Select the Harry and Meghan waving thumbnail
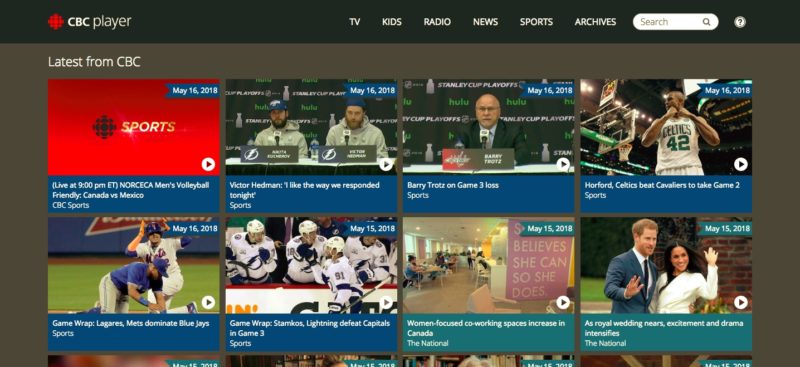The image size is (800, 367). (x=666, y=265)
